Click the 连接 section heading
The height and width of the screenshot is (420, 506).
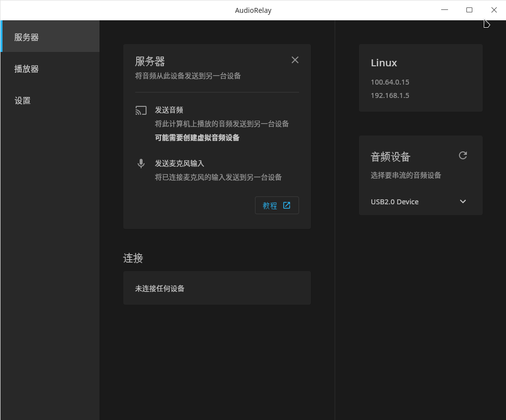(133, 258)
